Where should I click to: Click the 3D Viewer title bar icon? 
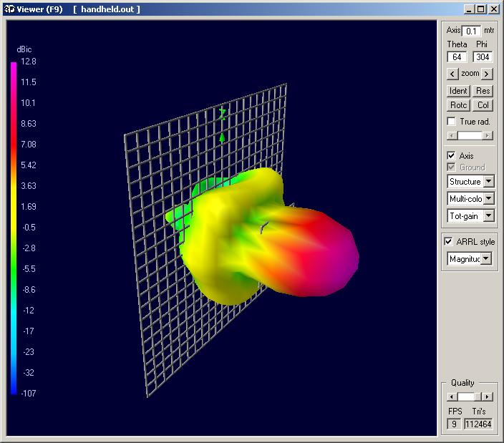click(6, 9)
